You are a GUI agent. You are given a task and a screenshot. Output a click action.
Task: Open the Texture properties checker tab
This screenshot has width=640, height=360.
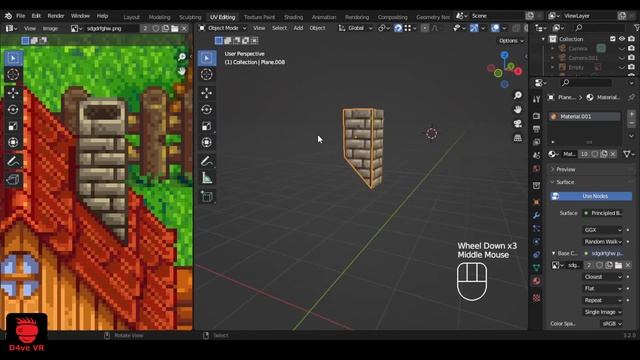pos(536,298)
